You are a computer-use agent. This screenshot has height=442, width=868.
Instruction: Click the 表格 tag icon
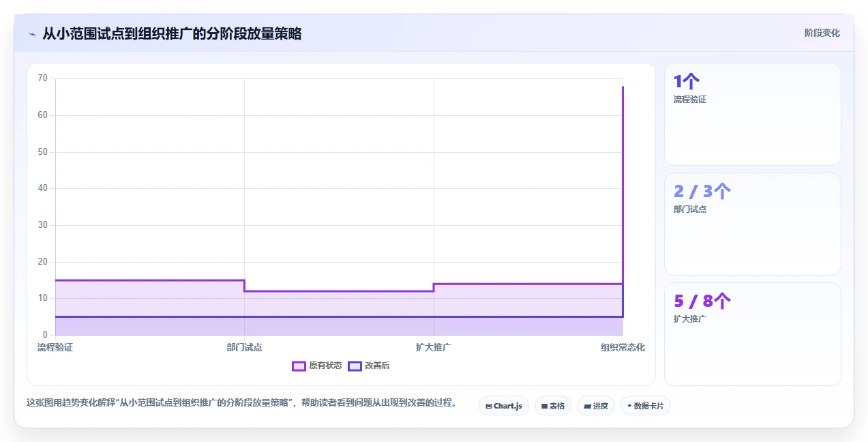(544, 406)
